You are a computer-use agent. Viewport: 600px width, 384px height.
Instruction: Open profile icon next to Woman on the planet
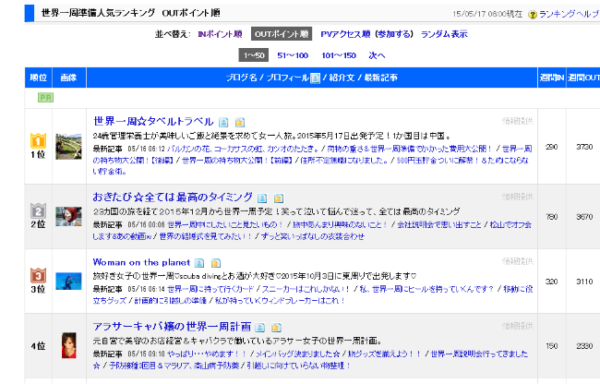[x=199, y=263]
